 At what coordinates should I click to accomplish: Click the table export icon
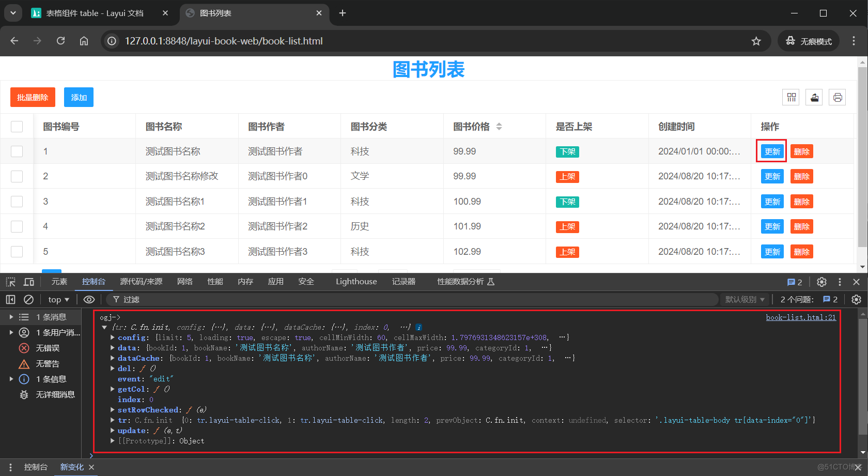(814, 97)
